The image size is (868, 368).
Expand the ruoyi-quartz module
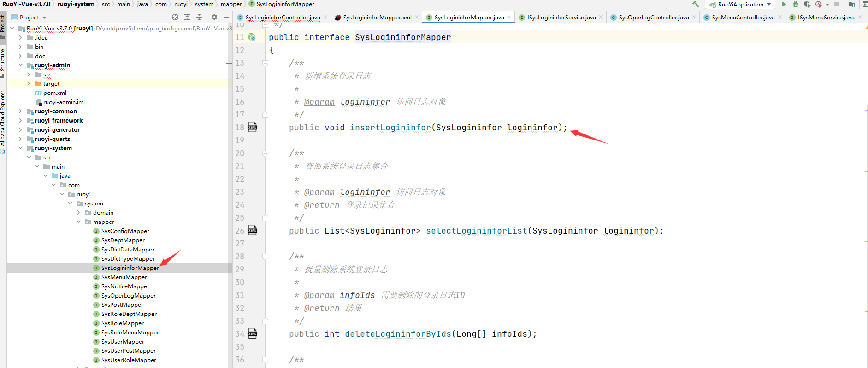[20, 139]
